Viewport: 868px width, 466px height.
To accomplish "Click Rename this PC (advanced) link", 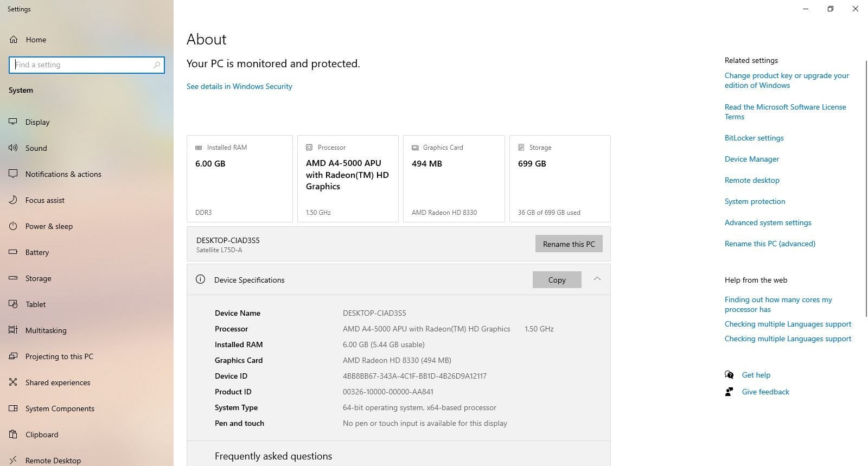I will (x=770, y=244).
